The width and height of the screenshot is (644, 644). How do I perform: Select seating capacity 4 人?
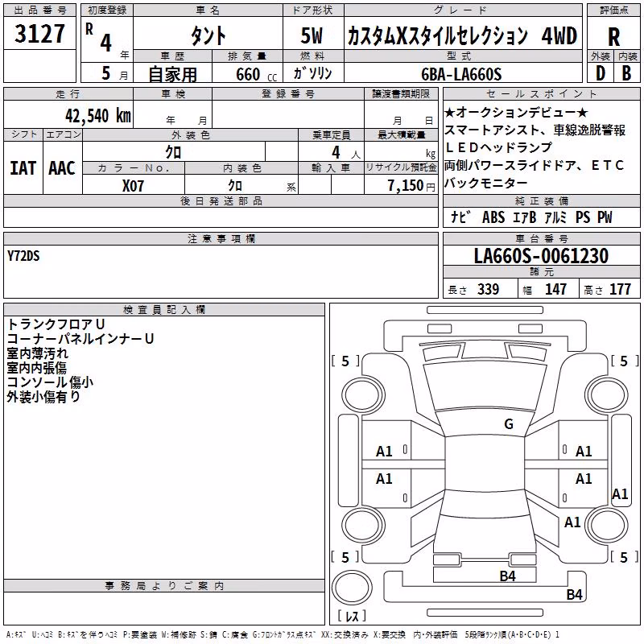click(346, 153)
